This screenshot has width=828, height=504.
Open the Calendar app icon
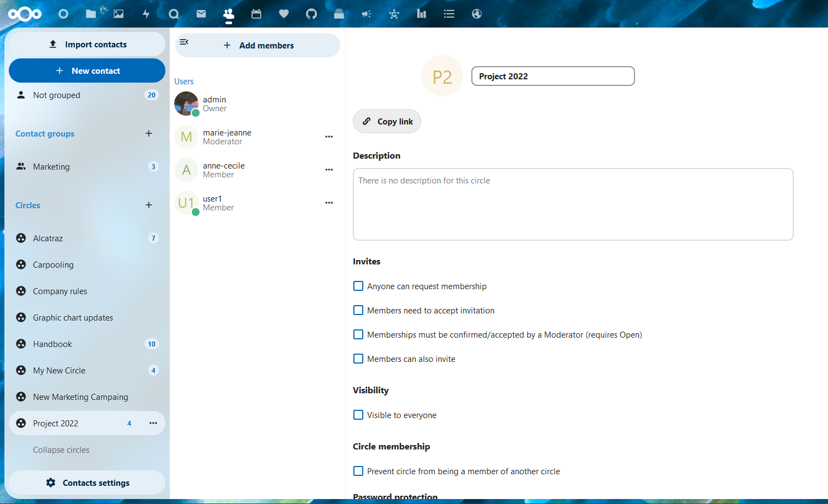256,14
